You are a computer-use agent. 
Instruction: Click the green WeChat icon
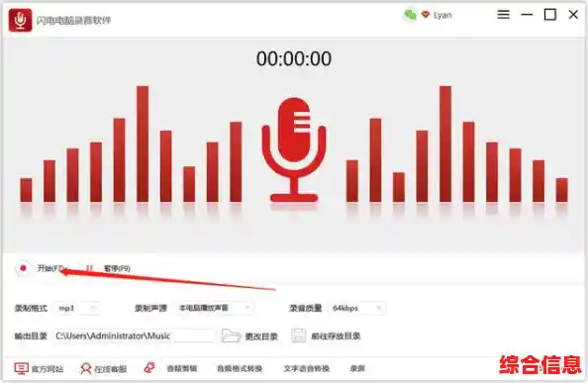tap(410, 15)
